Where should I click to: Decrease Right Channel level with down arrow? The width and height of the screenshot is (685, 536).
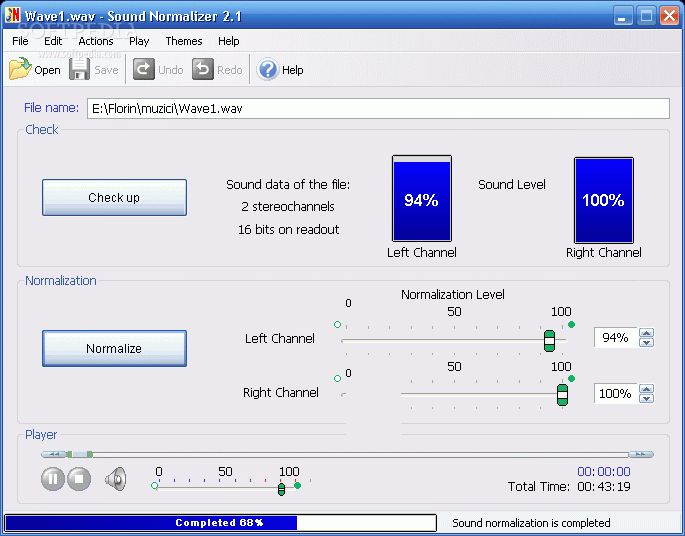(647, 398)
